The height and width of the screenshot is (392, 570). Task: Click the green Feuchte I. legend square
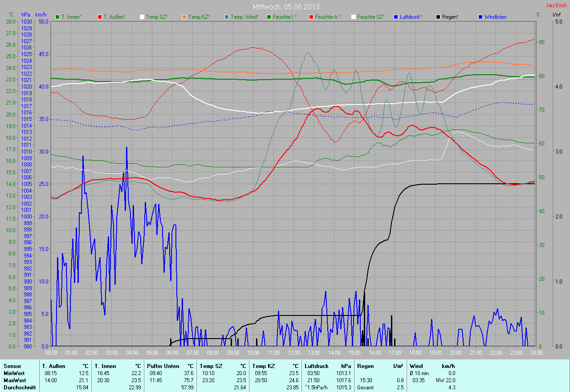tap(269, 17)
